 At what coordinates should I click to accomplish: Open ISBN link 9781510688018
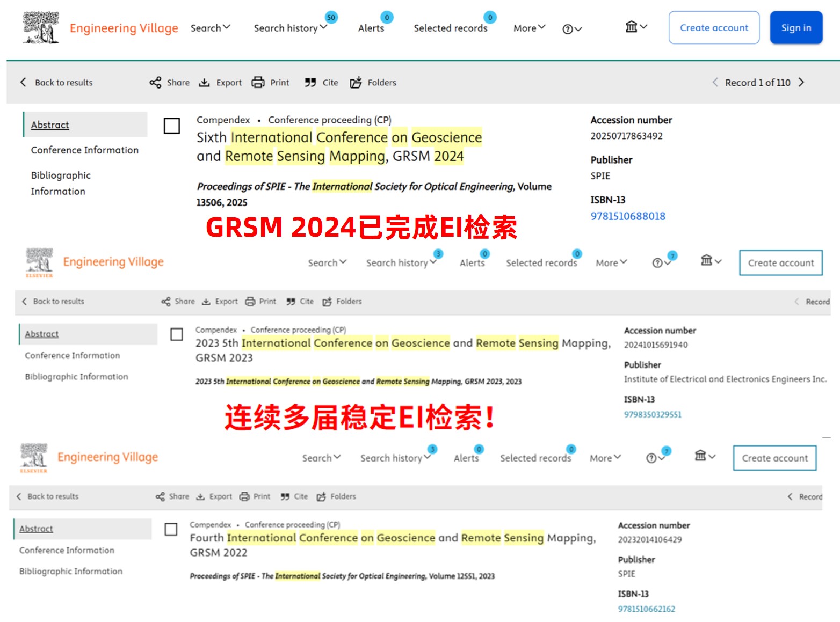point(628,216)
